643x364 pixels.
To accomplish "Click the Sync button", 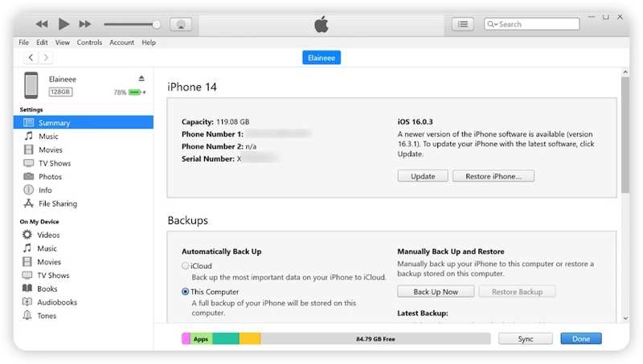I will pyautogui.click(x=526, y=338).
